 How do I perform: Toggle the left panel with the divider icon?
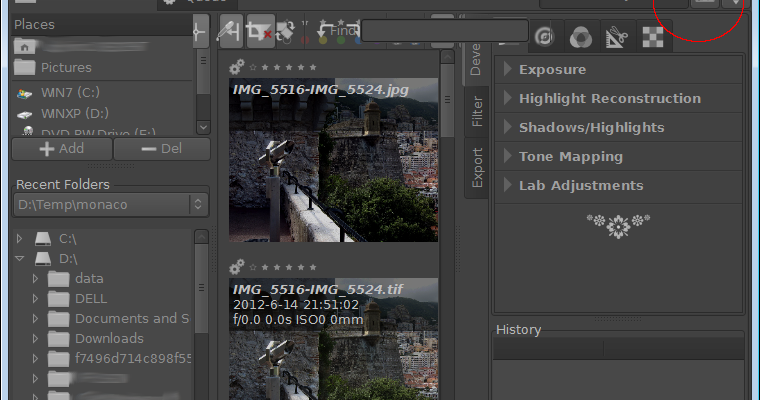(200, 32)
